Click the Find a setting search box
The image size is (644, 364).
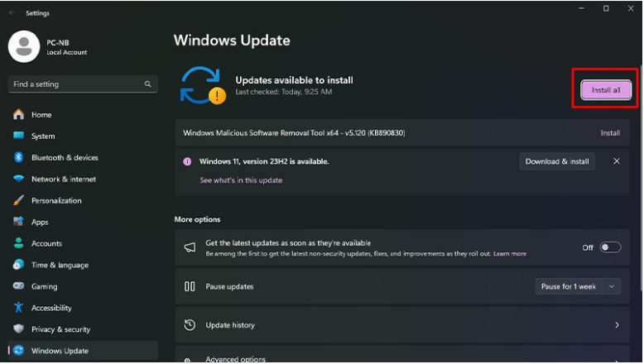[x=74, y=84]
